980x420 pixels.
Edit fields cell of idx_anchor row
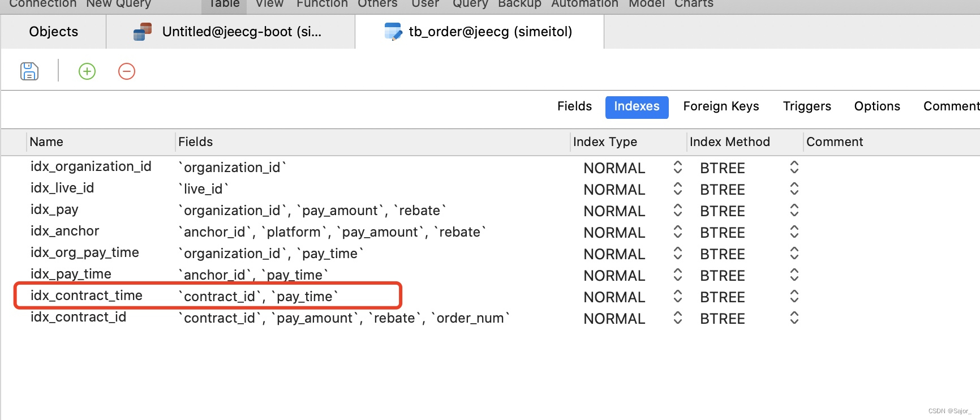point(332,232)
